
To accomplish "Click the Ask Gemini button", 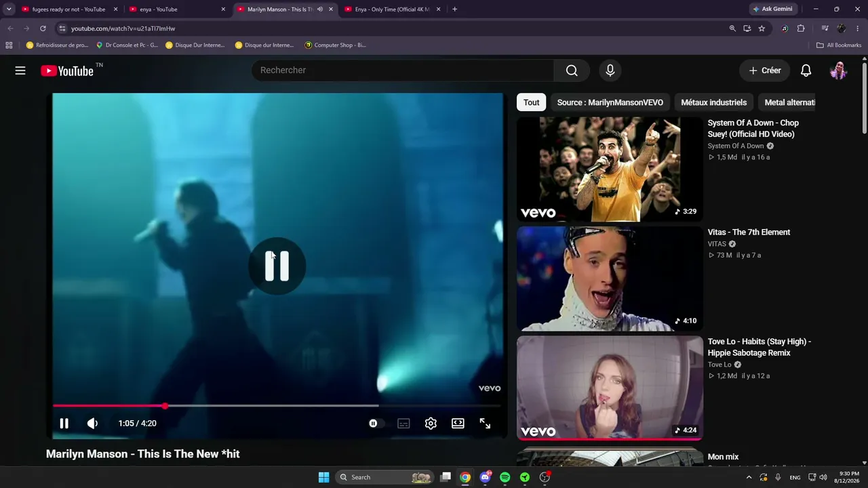I will point(772,9).
